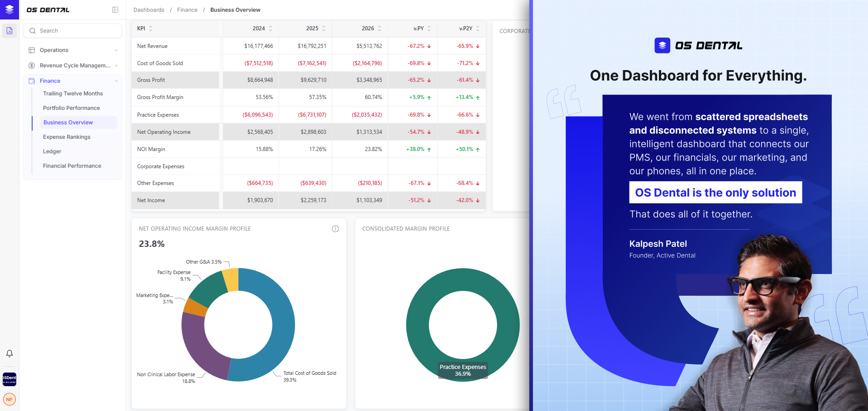The width and height of the screenshot is (868, 411).
Task: Click the 'OS Dental is the only solution' banner
Action: (715, 193)
